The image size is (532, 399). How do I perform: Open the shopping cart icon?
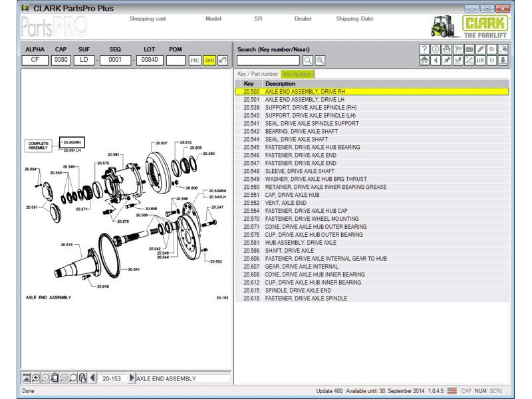click(458, 49)
